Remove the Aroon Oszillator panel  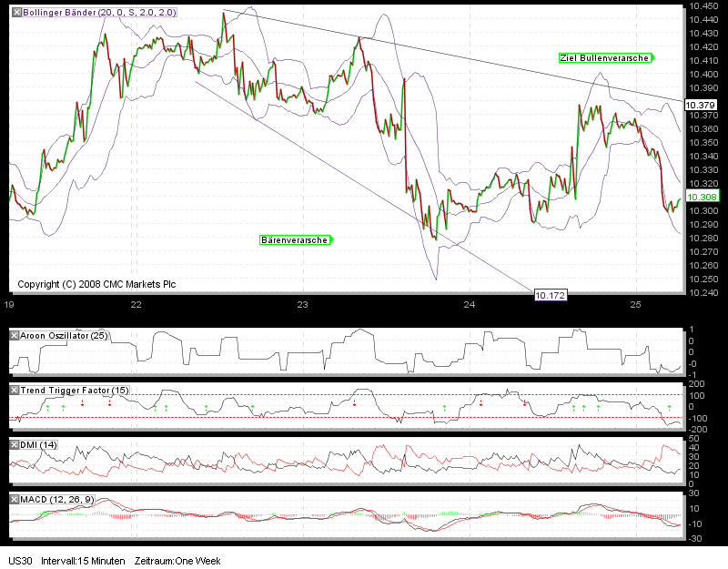tap(15, 335)
